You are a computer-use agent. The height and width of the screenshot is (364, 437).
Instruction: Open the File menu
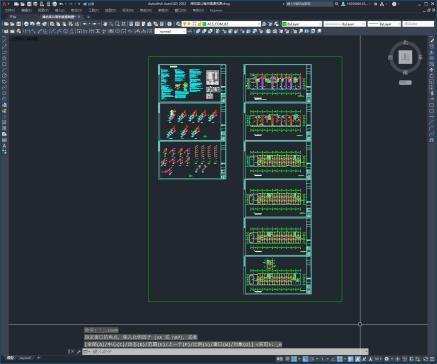click(9, 10)
